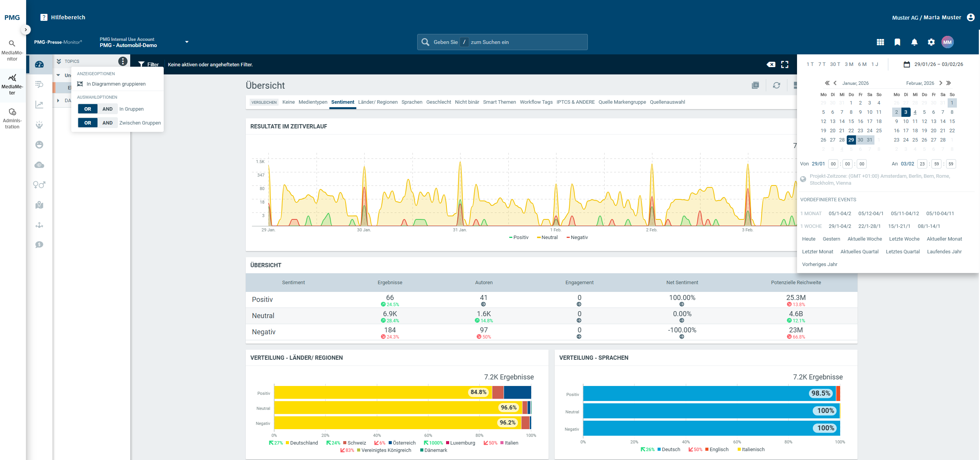Click the refresh icon beside Übersicht

(776, 85)
